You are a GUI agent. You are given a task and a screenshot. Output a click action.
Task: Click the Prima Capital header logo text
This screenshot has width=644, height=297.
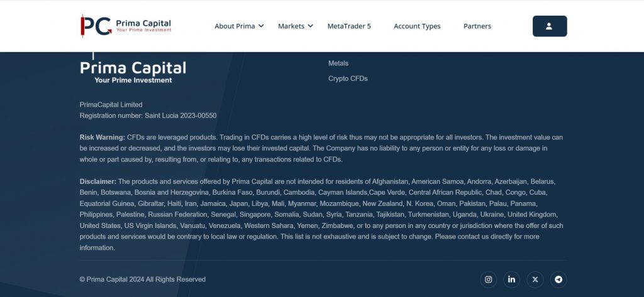point(143,24)
